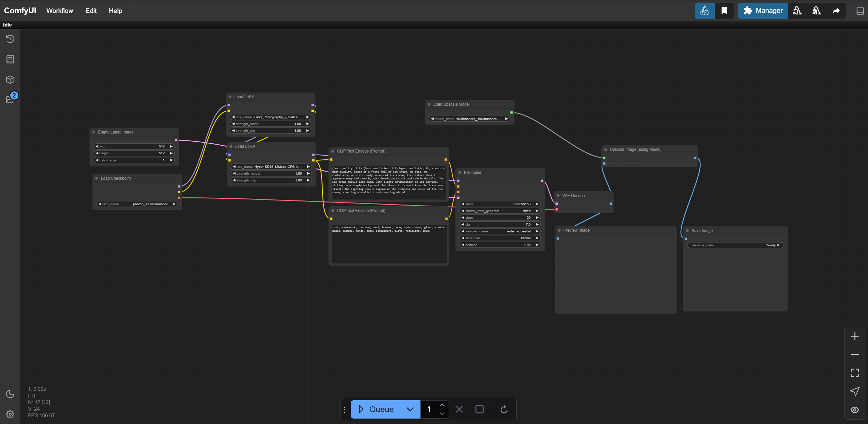This screenshot has height=424, width=868.
Task: Open workflows folder icon with badge
Action: pos(10,99)
